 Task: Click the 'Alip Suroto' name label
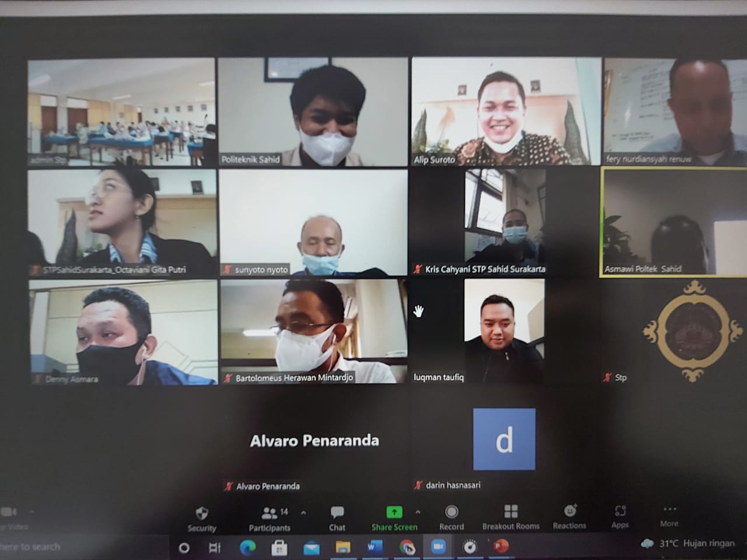pos(434,160)
